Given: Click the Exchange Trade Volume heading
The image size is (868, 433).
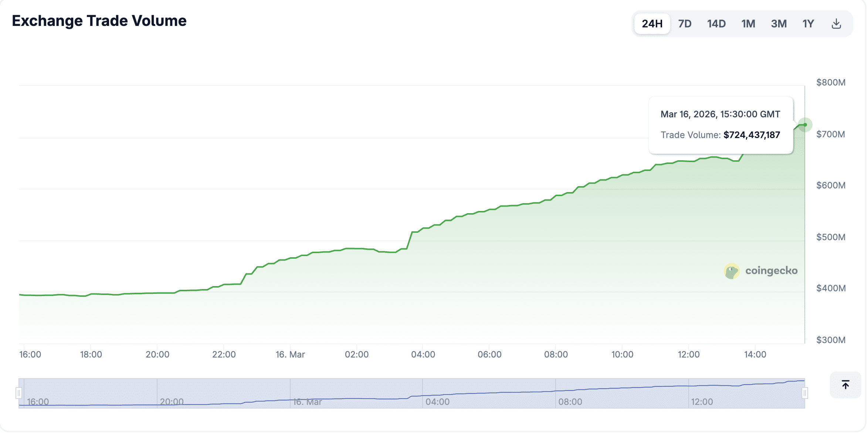Looking at the screenshot, I should click(x=99, y=21).
